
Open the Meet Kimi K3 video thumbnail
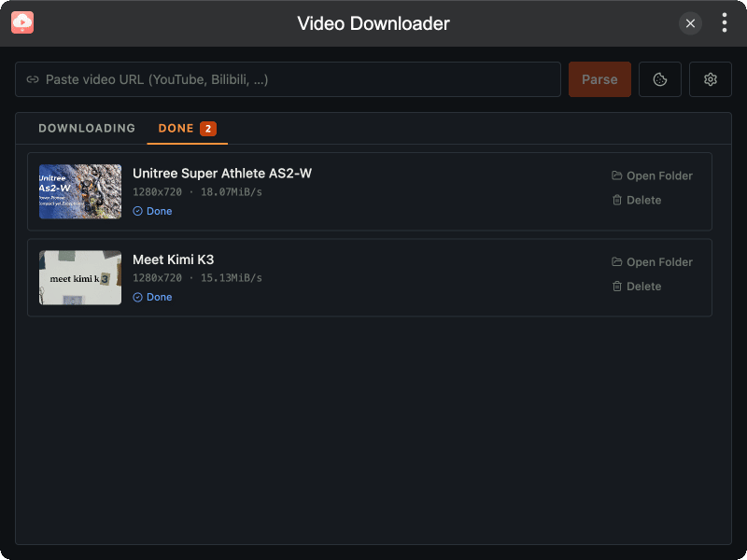point(80,277)
